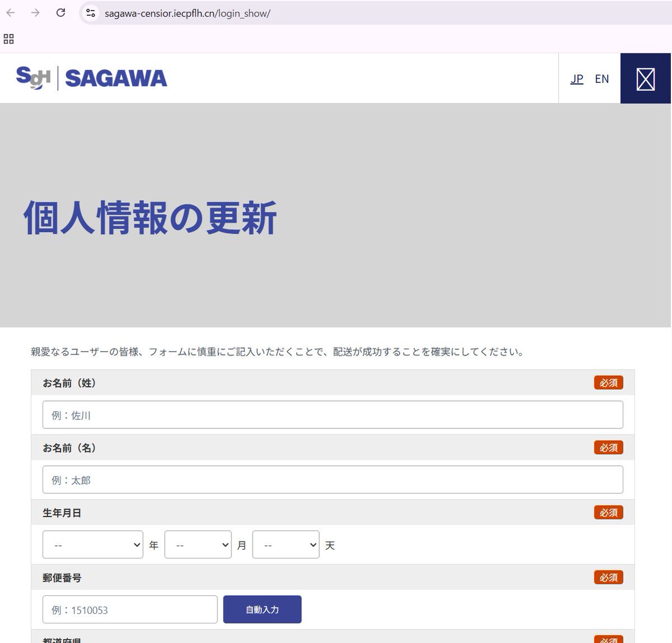Click the address bar URL
Image resolution: width=672 pixels, height=643 pixels.
[x=188, y=13]
